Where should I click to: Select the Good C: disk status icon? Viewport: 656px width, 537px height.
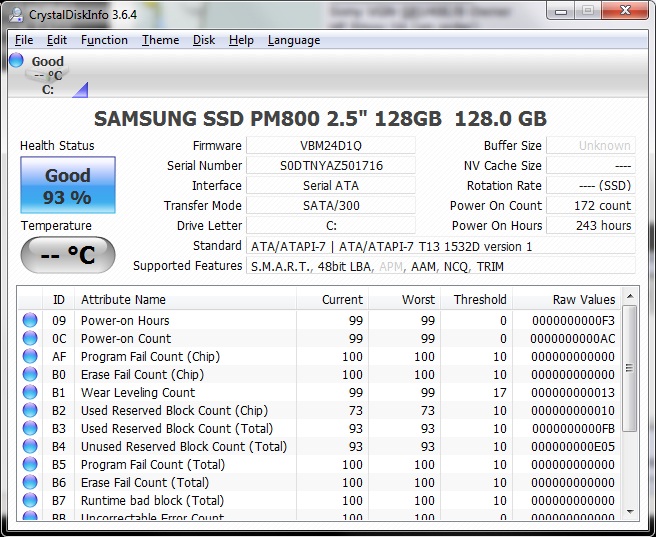[47, 75]
